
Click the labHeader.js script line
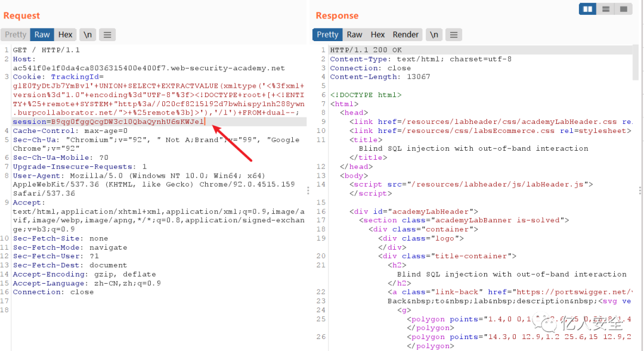[472, 184]
